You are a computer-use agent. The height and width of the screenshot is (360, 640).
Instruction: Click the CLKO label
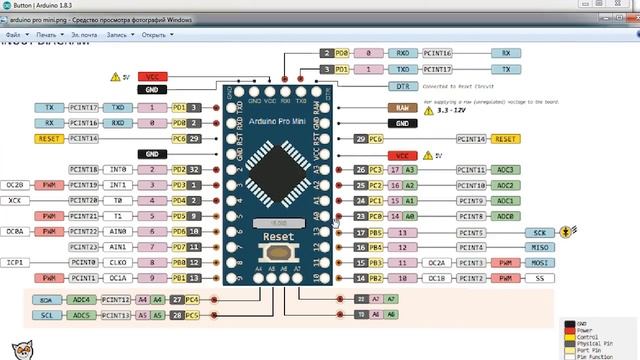(118, 262)
